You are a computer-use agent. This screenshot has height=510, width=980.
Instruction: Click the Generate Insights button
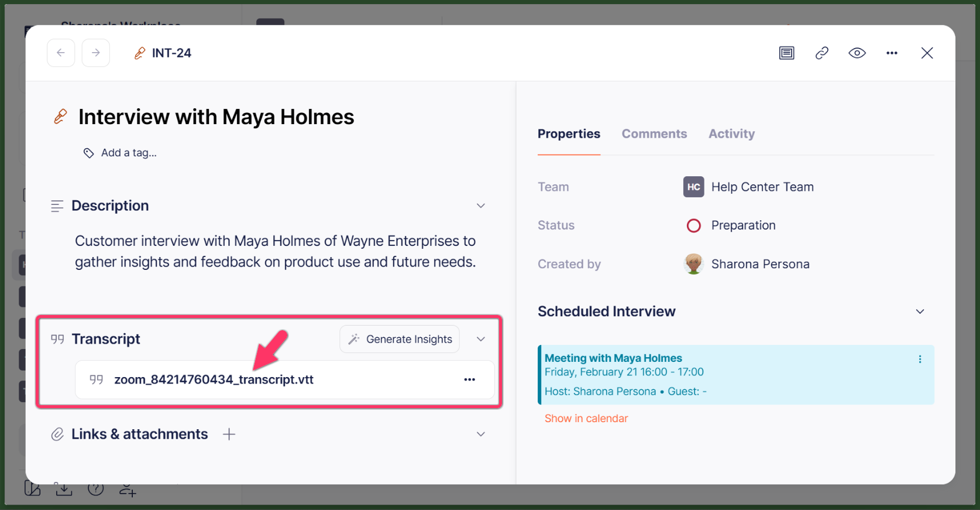[400, 339]
